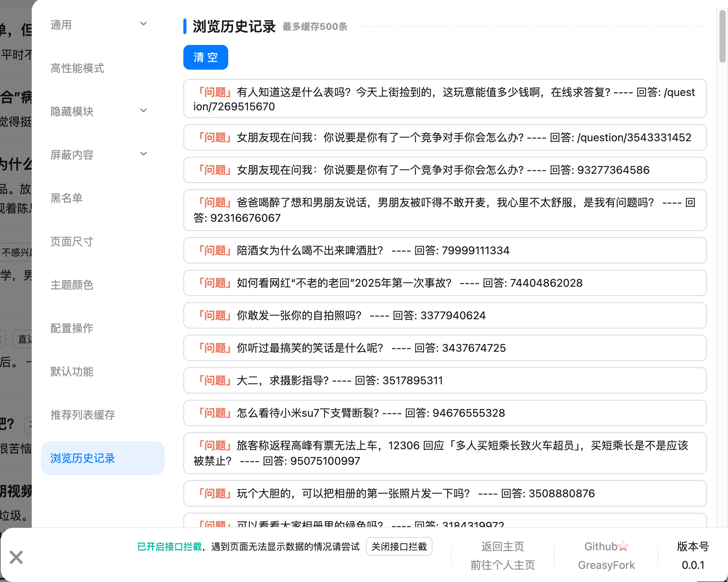Screen dimensions: 728x582
Task: Follow the 返回主页 link
Action: [x=502, y=546]
